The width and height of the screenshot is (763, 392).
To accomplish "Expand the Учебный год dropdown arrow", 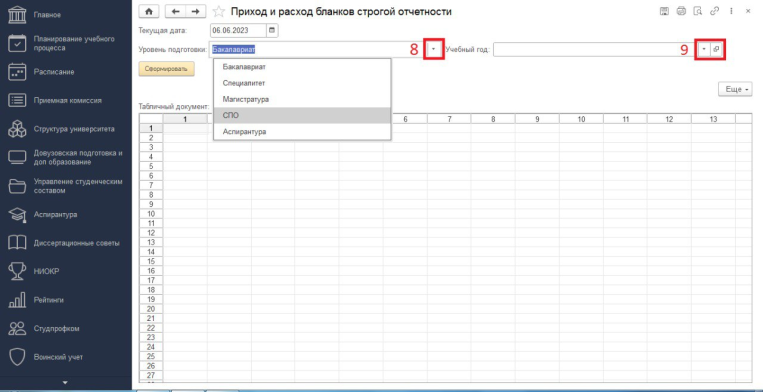I will pyautogui.click(x=704, y=49).
